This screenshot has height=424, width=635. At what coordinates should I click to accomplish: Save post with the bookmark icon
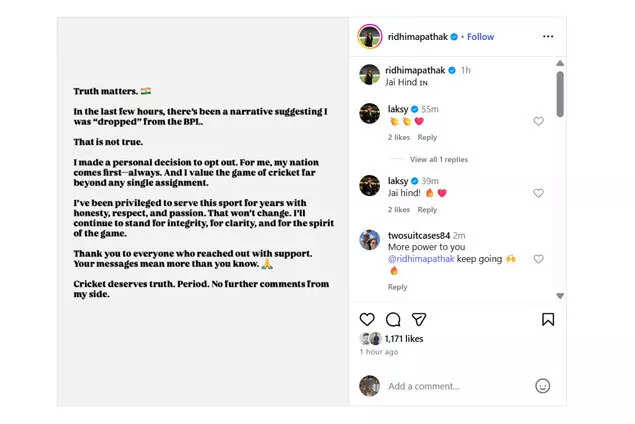click(x=548, y=319)
